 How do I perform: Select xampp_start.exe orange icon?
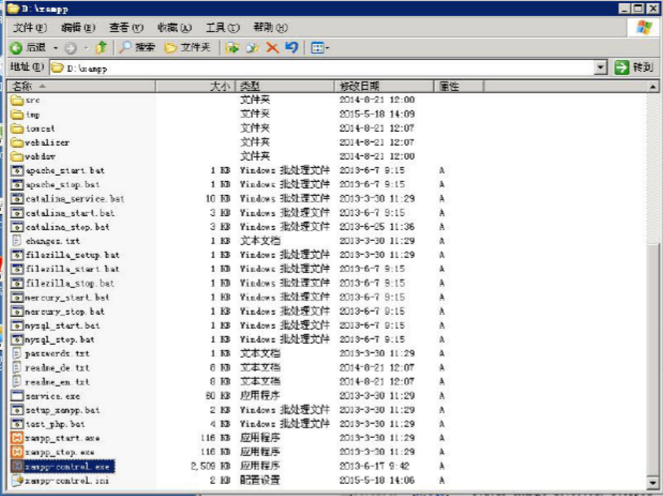[x=17, y=438]
